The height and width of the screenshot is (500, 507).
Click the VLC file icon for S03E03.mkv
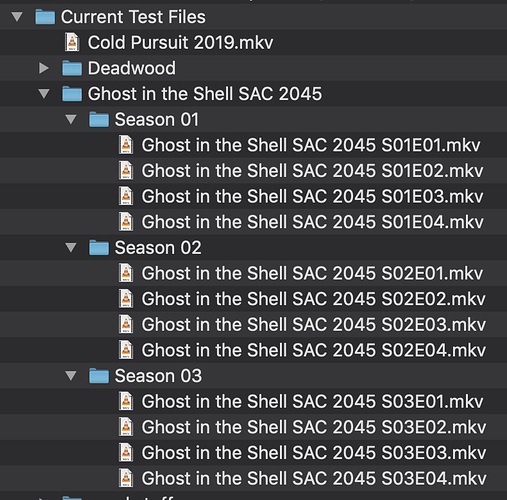pyautogui.click(x=126, y=453)
